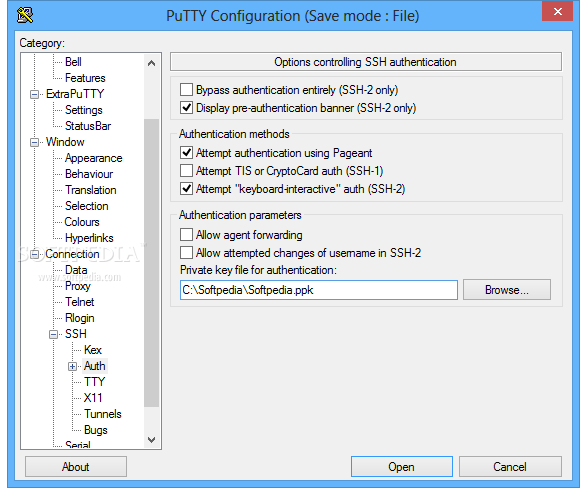Select the Proxy category
580x488 pixels.
click(x=78, y=286)
